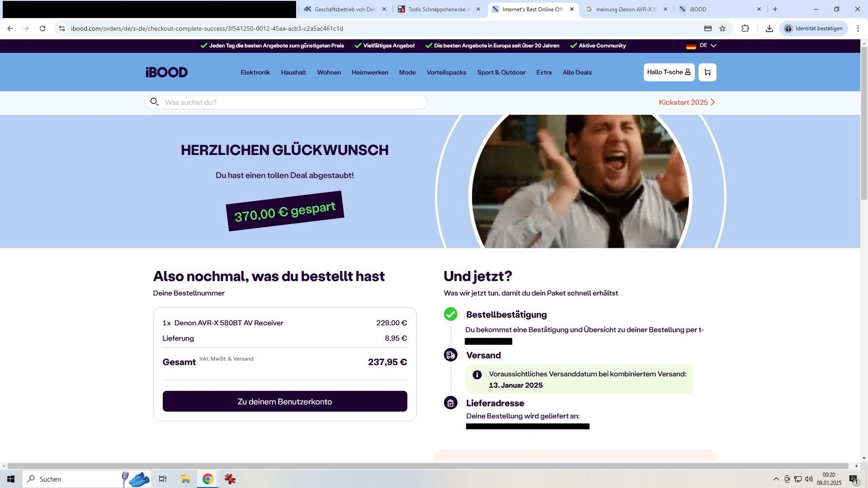The image size is (868, 488).
Task: Bookmark this page with star icon
Action: [x=722, y=28]
